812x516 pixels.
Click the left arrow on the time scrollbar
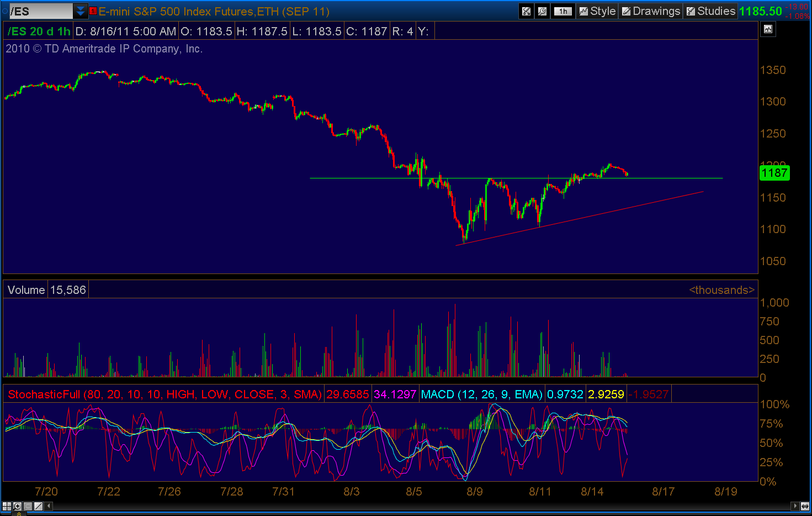49,506
